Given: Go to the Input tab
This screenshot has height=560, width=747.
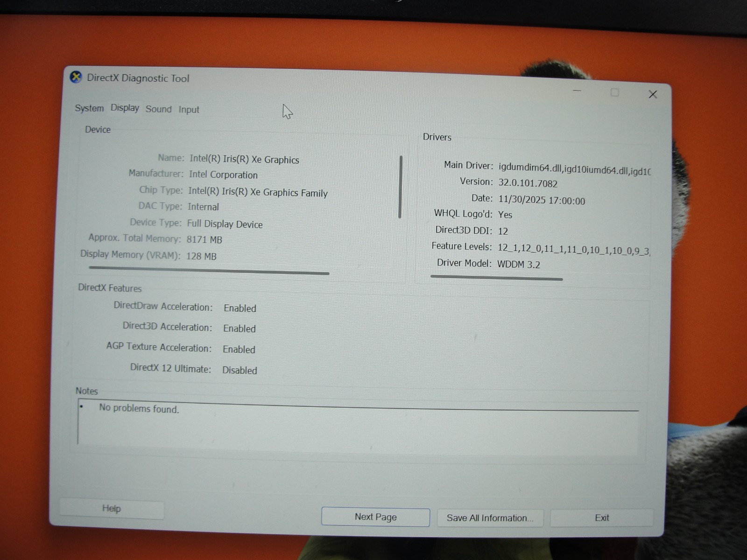Looking at the screenshot, I should point(189,110).
